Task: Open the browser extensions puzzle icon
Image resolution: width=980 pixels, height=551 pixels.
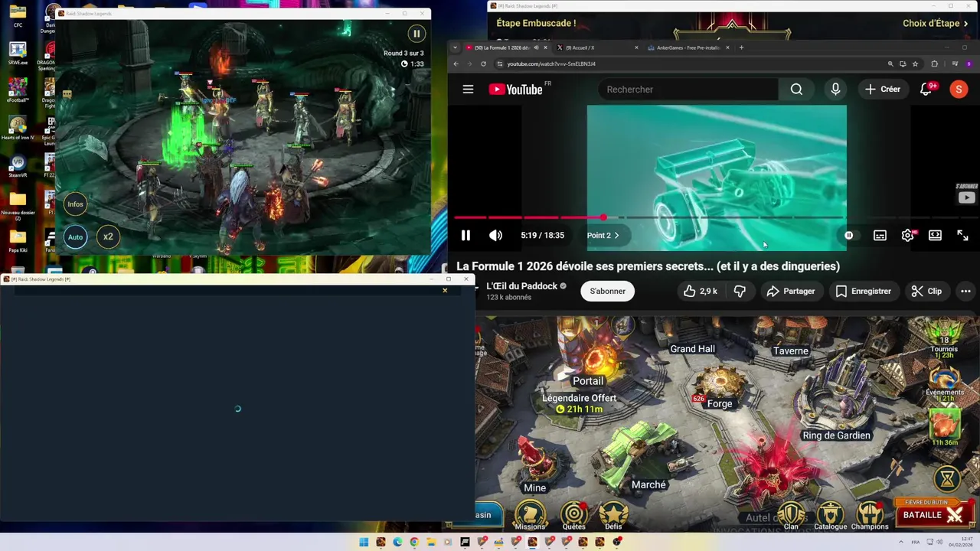Action: (934, 64)
